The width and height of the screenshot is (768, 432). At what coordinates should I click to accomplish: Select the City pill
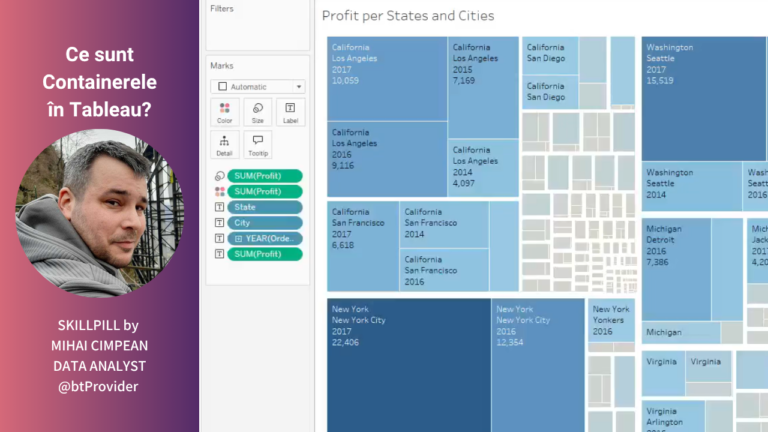pyautogui.click(x=265, y=223)
